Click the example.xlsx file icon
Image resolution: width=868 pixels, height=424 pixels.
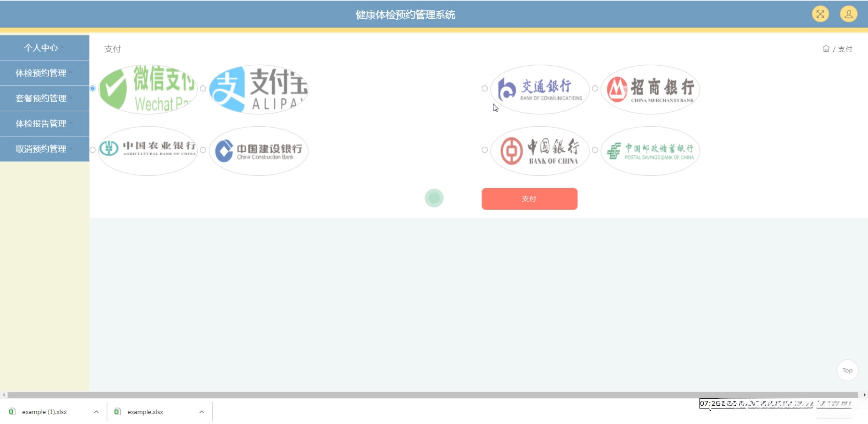117,412
